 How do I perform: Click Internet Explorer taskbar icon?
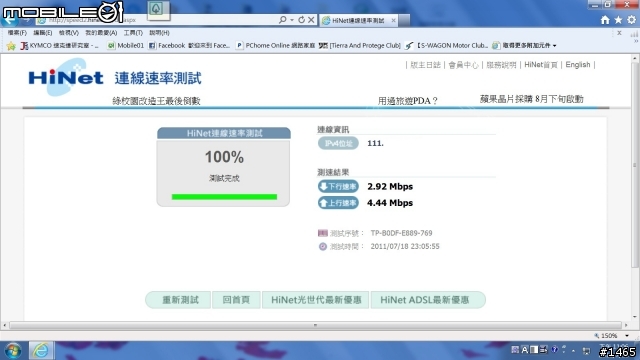(40, 351)
